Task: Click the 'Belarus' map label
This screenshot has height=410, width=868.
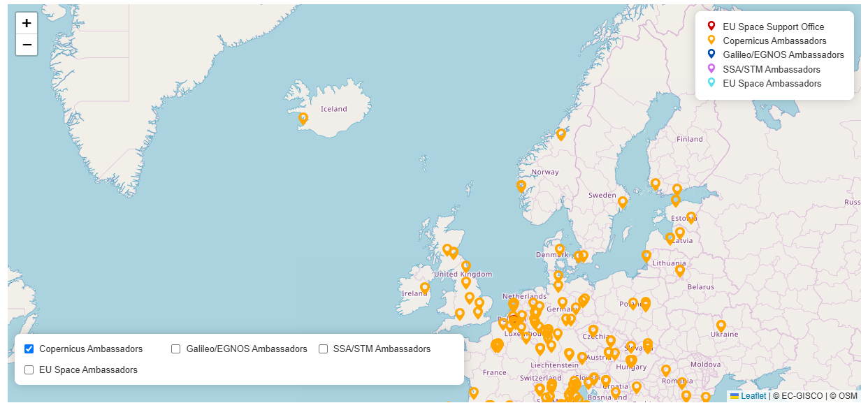Action: point(700,287)
